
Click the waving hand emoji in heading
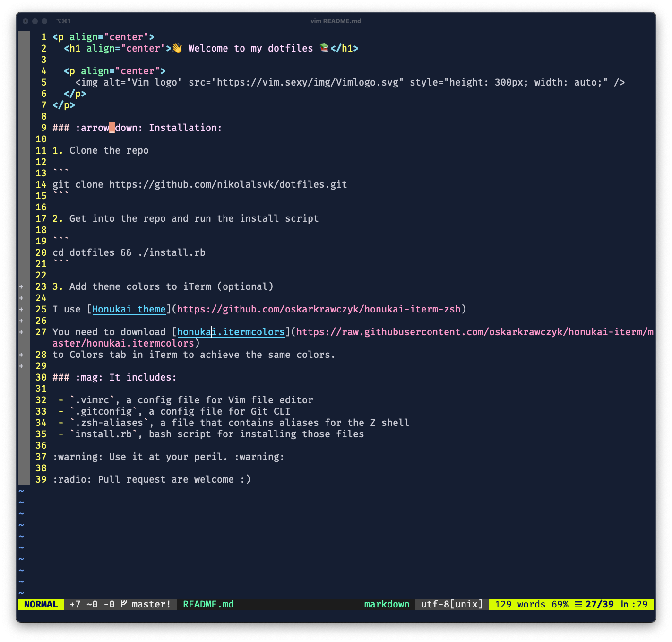pyautogui.click(x=177, y=48)
